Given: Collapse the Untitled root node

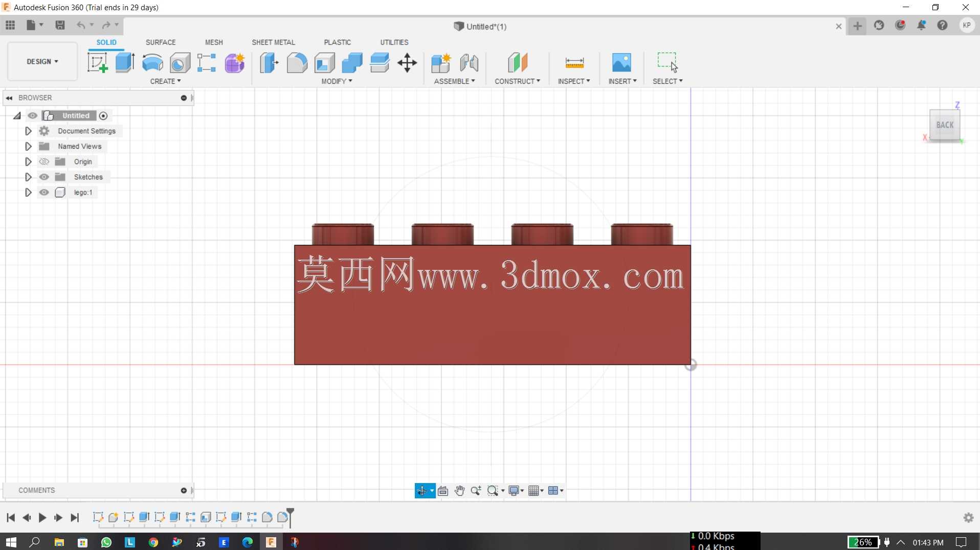Looking at the screenshot, I should [17, 116].
